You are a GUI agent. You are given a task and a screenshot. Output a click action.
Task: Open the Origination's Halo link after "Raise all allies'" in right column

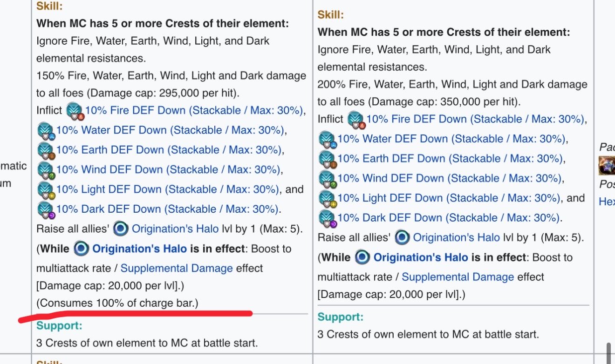coord(457,237)
